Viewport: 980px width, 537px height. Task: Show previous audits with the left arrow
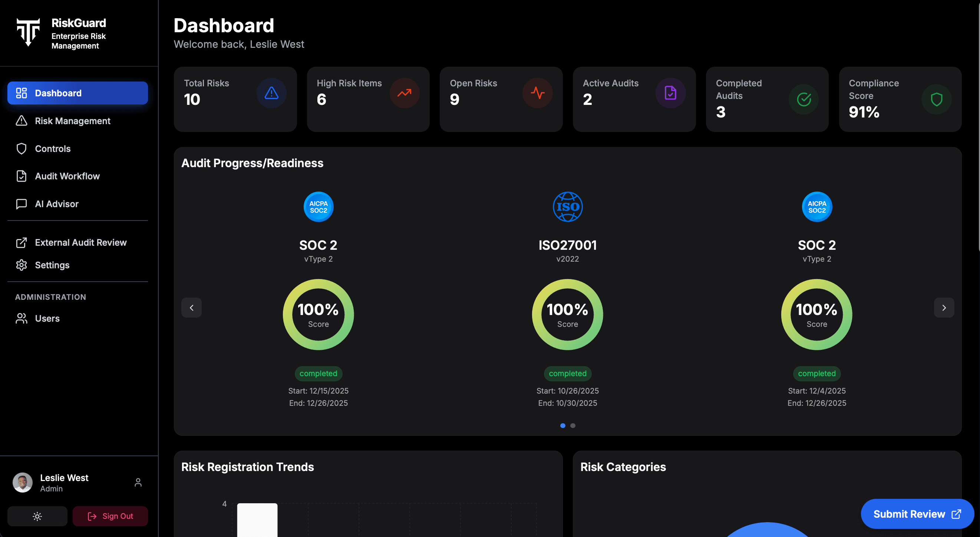point(191,308)
